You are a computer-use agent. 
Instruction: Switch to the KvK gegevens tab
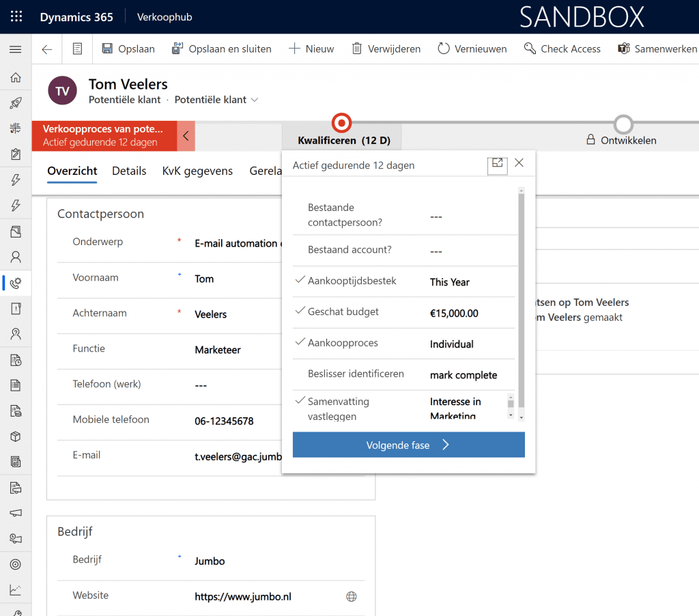(197, 171)
